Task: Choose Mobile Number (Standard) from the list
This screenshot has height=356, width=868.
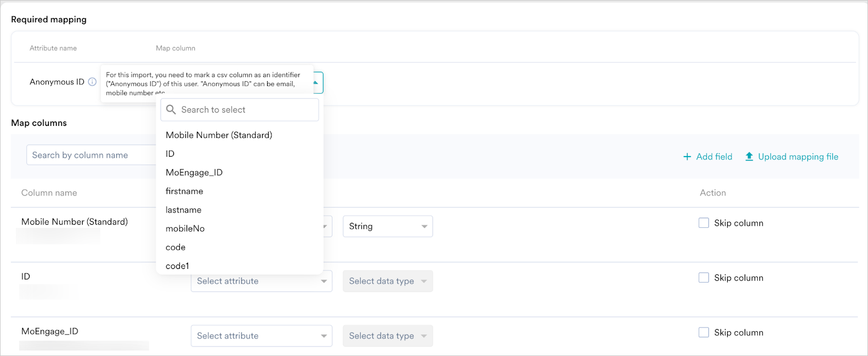Action: point(219,135)
